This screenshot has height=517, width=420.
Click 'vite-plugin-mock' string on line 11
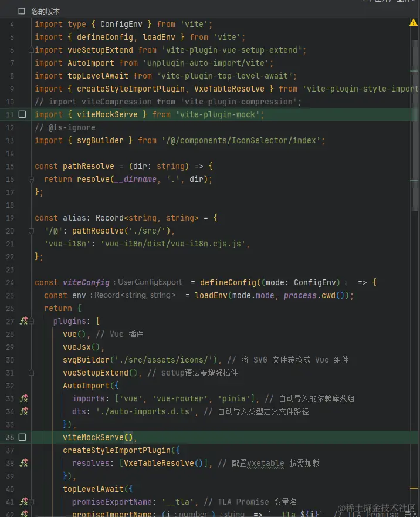[218, 114]
